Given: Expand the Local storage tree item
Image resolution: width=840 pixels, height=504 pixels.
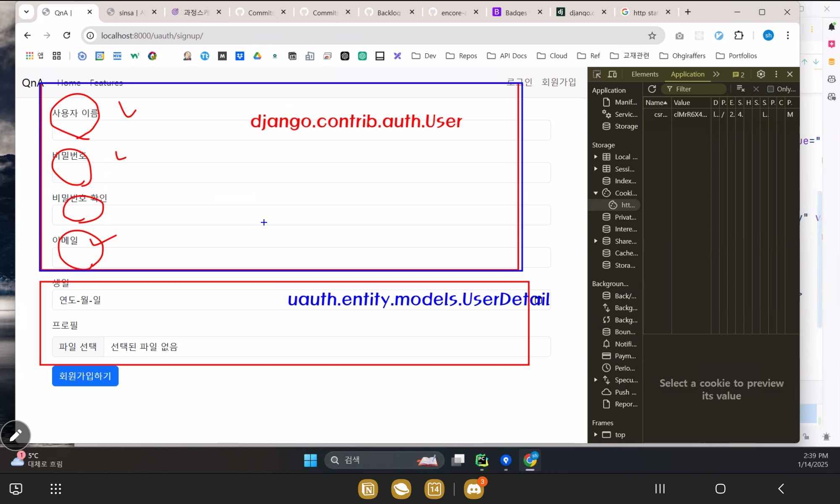Looking at the screenshot, I should [x=596, y=157].
